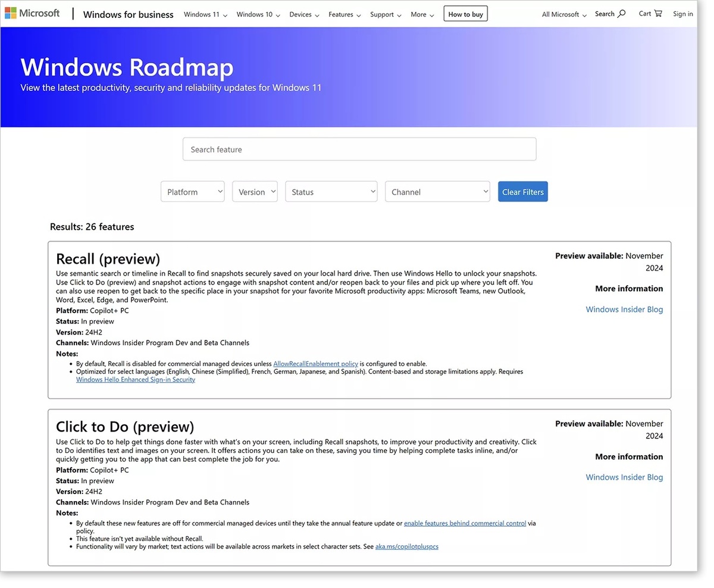Click Recall's Preview available November 2024 text
The height and width of the screenshot is (588, 714).
click(x=609, y=262)
